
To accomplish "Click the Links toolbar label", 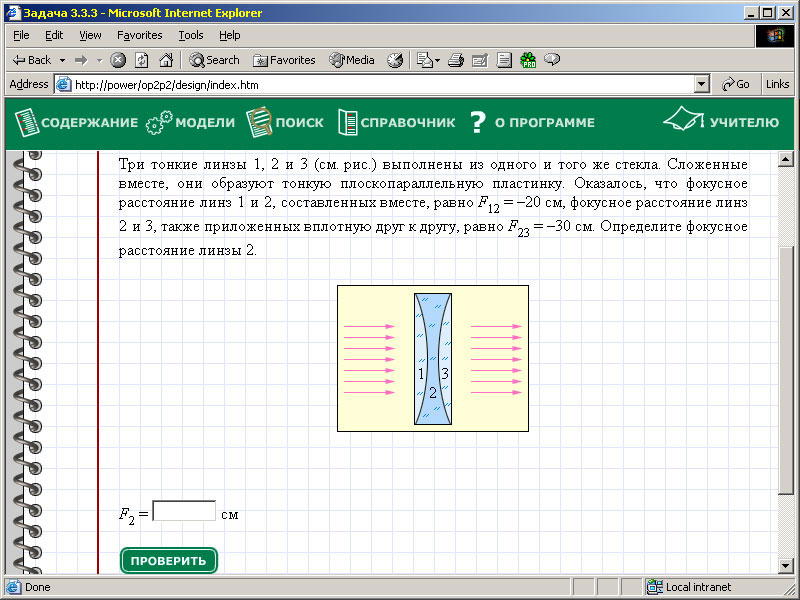I will pyautogui.click(x=777, y=85).
